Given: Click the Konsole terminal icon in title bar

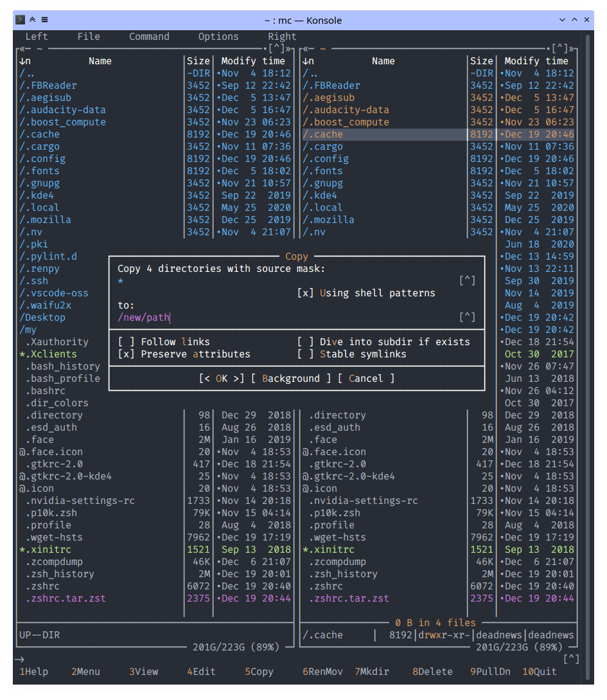Looking at the screenshot, I should click(21, 20).
